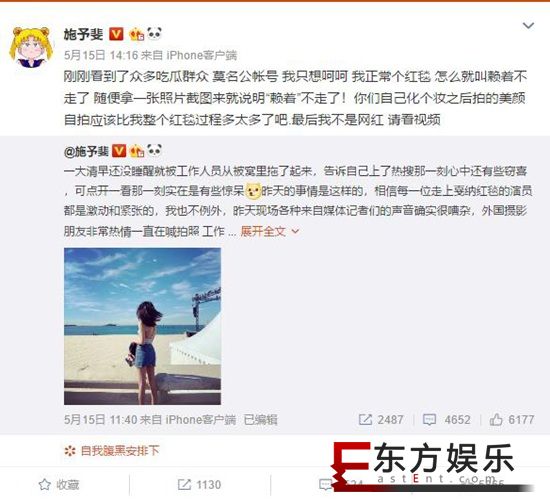The height and width of the screenshot is (502, 550).
Task: Expand full text via 展开全文
Action: click(263, 231)
